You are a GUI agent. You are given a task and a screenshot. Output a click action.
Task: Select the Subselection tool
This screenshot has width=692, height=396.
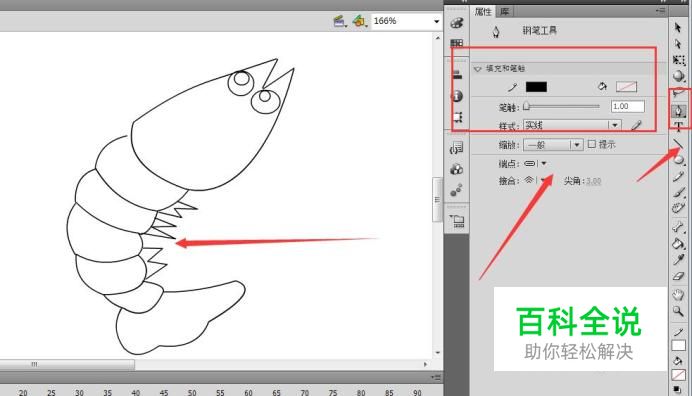pos(678,44)
